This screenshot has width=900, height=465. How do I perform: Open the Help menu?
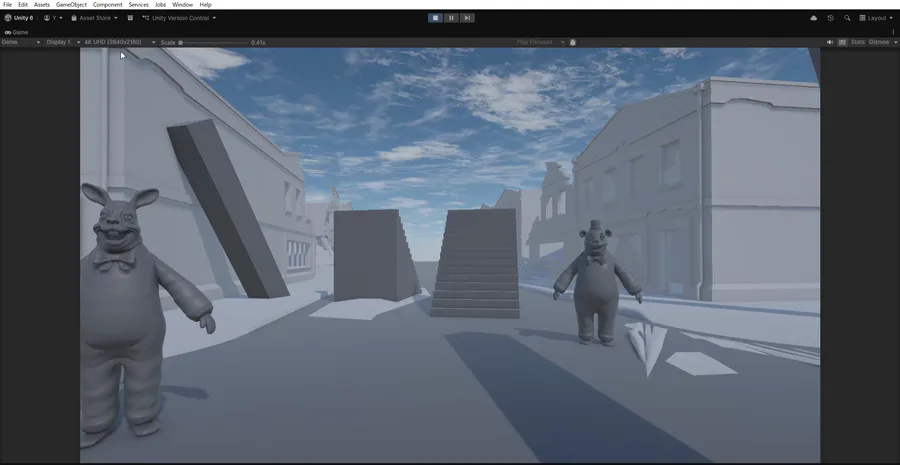(205, 5)
